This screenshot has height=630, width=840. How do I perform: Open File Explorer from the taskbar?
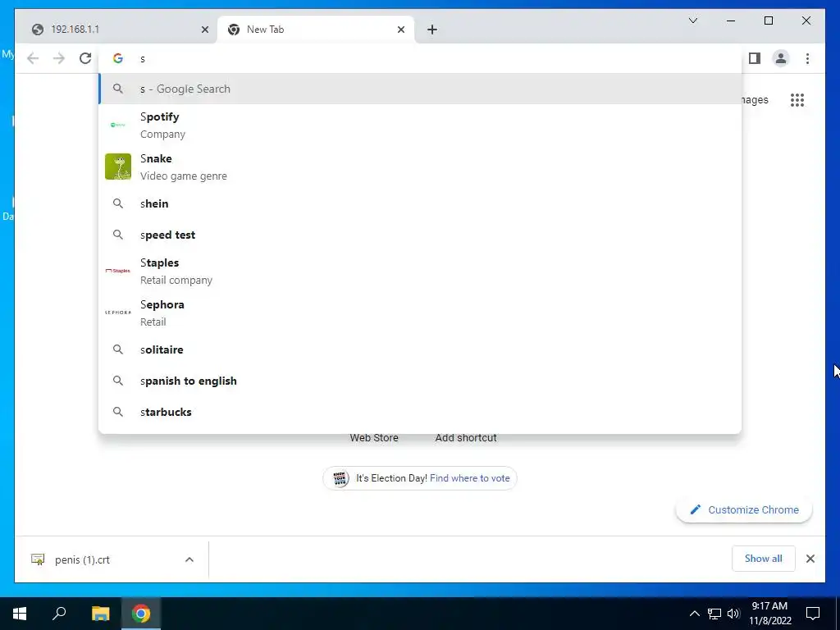click(100, 614)
